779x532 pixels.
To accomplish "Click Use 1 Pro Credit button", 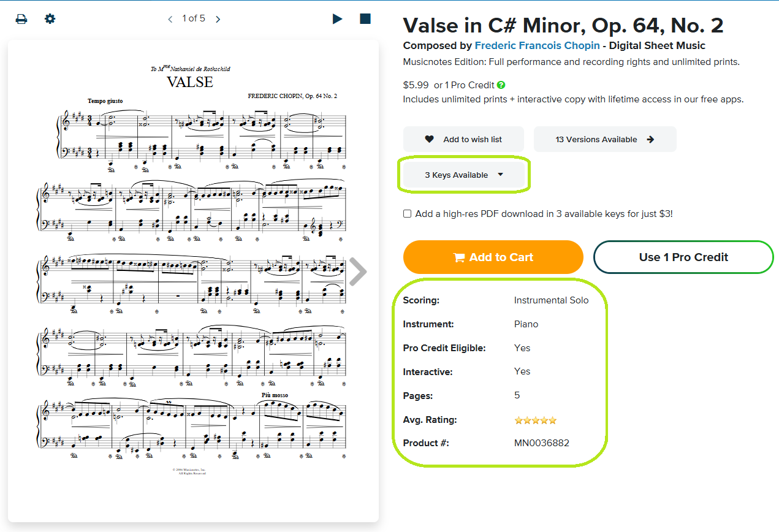I will tap(683, 257).
